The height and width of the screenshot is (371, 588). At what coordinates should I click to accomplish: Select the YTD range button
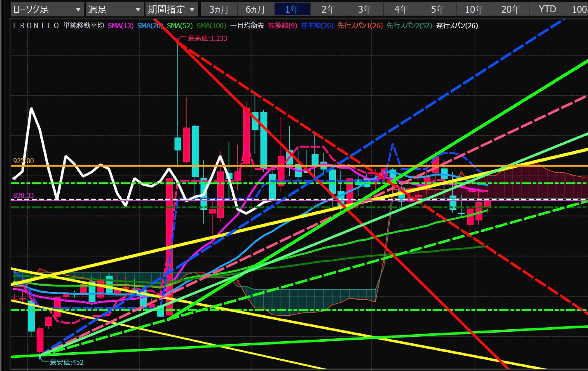pyautogui.click(x=547, y=9)
